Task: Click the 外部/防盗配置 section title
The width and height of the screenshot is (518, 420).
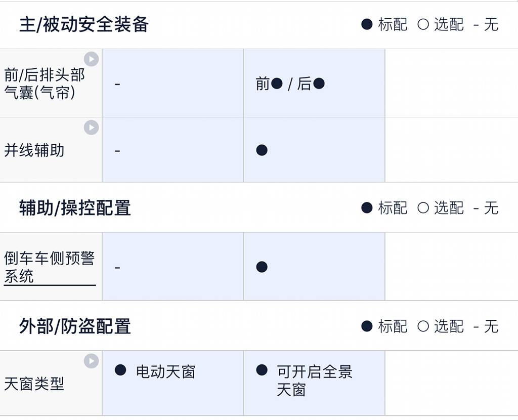Action: pos(75,326)
